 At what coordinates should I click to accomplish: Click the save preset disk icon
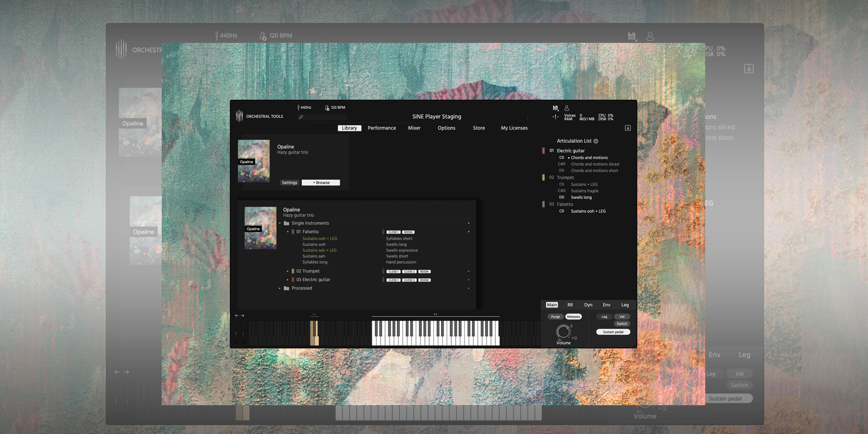point(556,108)
